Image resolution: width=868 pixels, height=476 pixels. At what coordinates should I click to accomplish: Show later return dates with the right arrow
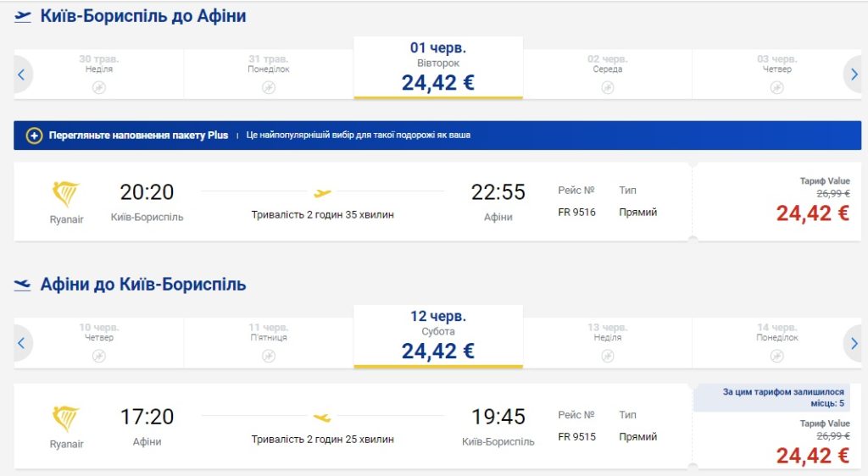(x=854, y=343)
